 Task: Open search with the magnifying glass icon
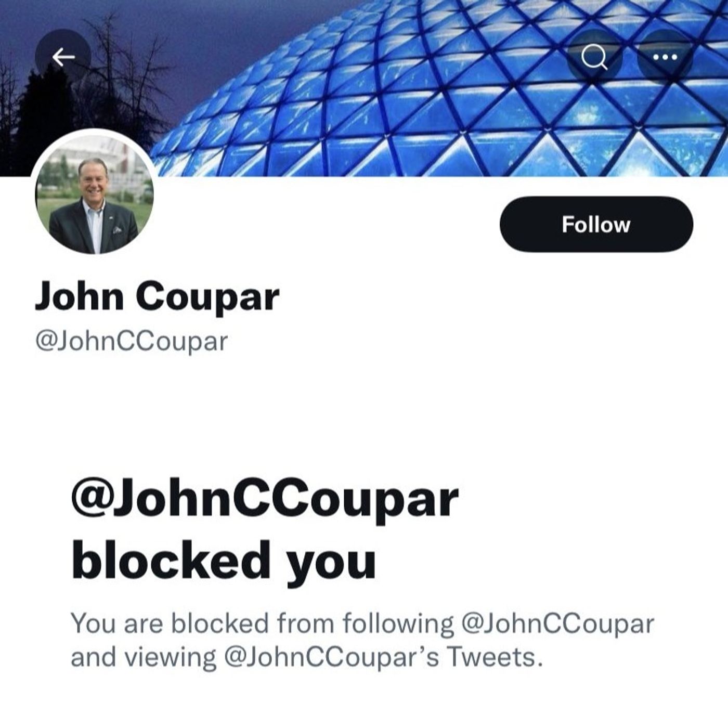click(x=594, y=57)
